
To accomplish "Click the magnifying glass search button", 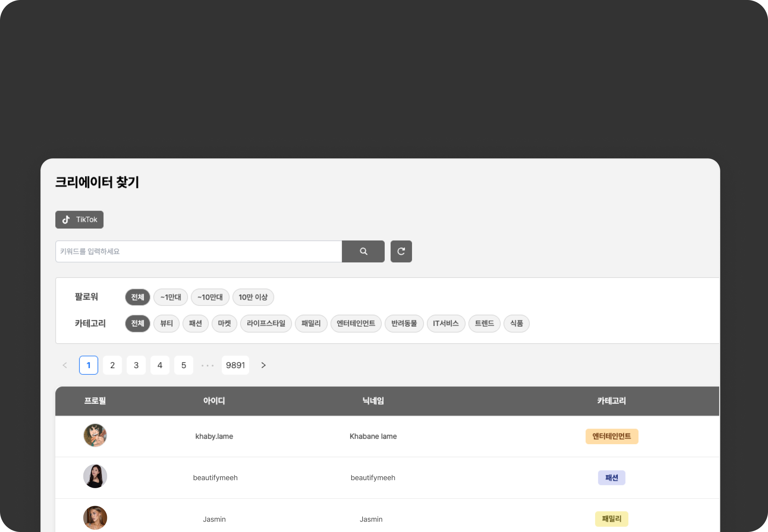I will point(363,251).
